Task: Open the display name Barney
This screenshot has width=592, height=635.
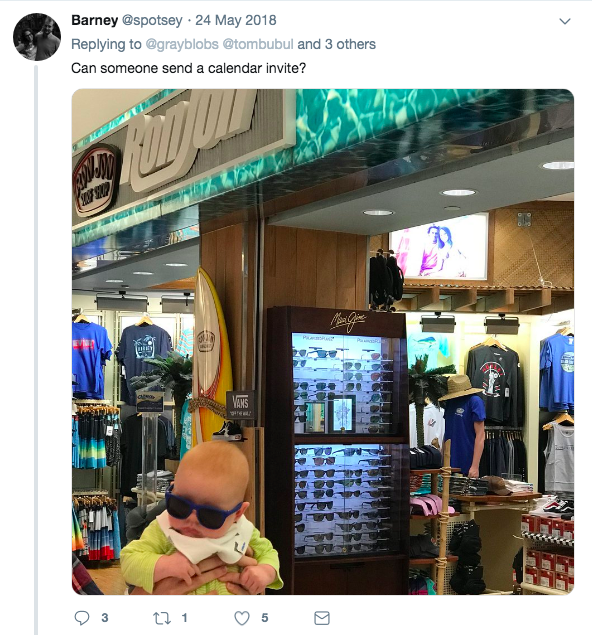Action: [95, 20]
